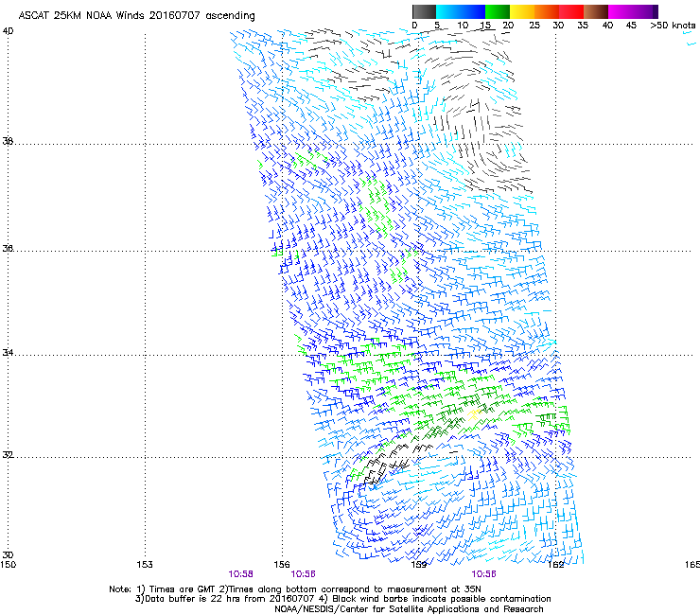
Task: Select the gray 0-5 knots legend swatch
Action: 424,11
